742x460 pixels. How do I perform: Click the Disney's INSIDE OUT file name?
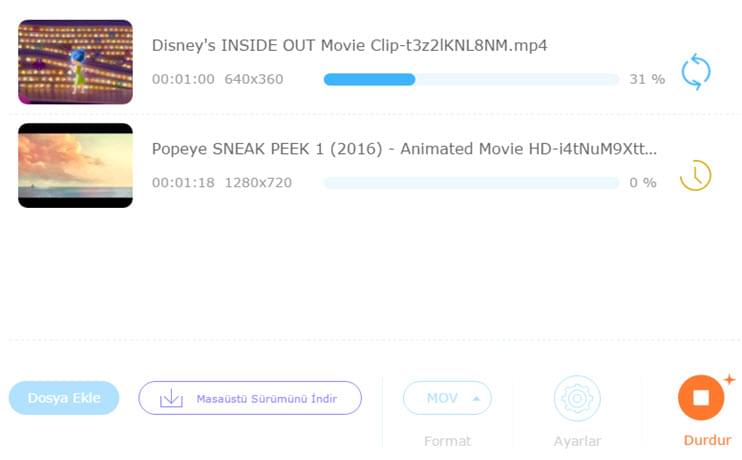point(349,46)
